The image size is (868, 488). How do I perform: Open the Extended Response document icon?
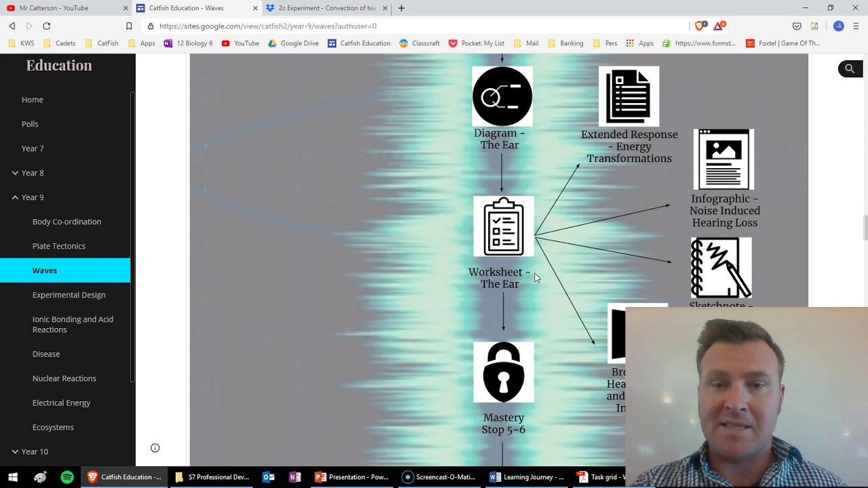tap(629, 96)
